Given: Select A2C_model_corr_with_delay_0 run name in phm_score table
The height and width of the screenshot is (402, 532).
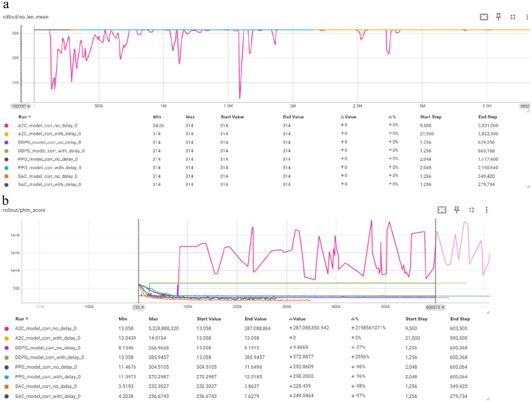Looking at the screenshot, I should pos(47,338).
